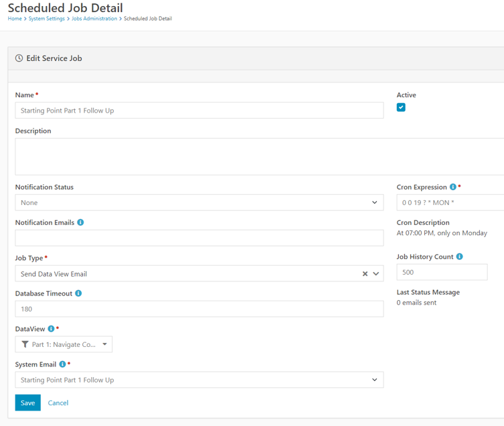The height and width of the screenshot is (426, 504).
Task: Click the Job History Count info icon
Action: [x=459, y=257]
